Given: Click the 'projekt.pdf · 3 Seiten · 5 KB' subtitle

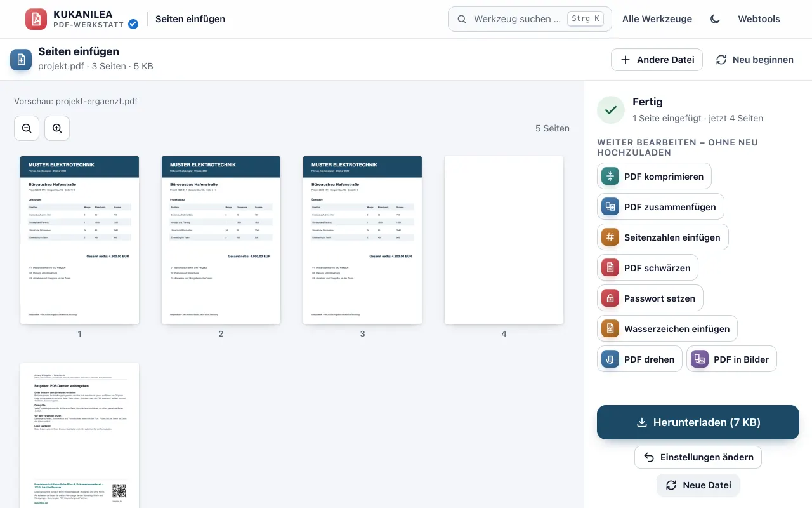Looking at the screenshot, I should (96, 66).
